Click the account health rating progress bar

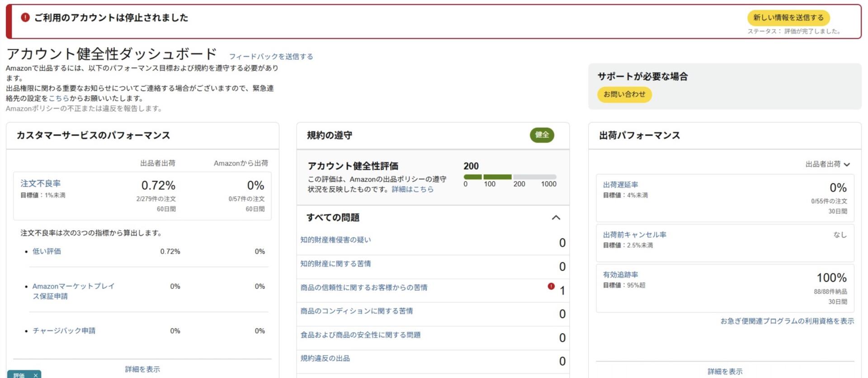pos(509,177)
